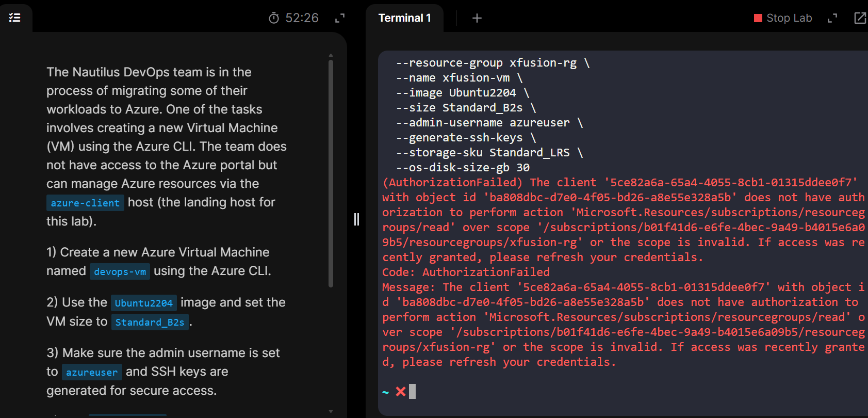Switch to the Terminal 1 tab
868x418 pixels.
[x=404, y=18]
